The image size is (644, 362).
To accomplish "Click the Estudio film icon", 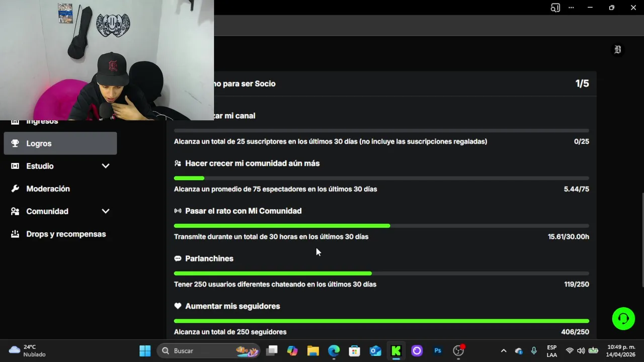I will pyautogui.click(x=15, y=166).
